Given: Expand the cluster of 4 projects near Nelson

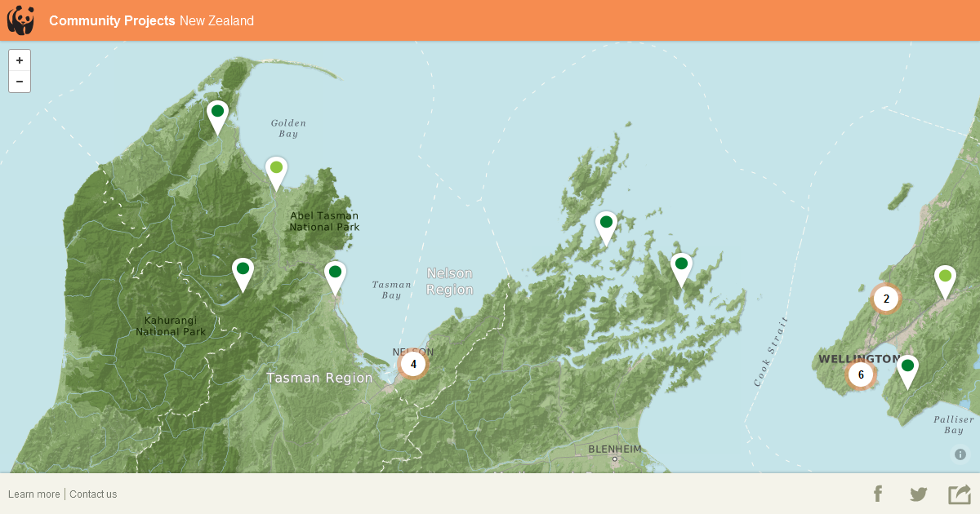Looking at the screenshot, I should [413, 365].
